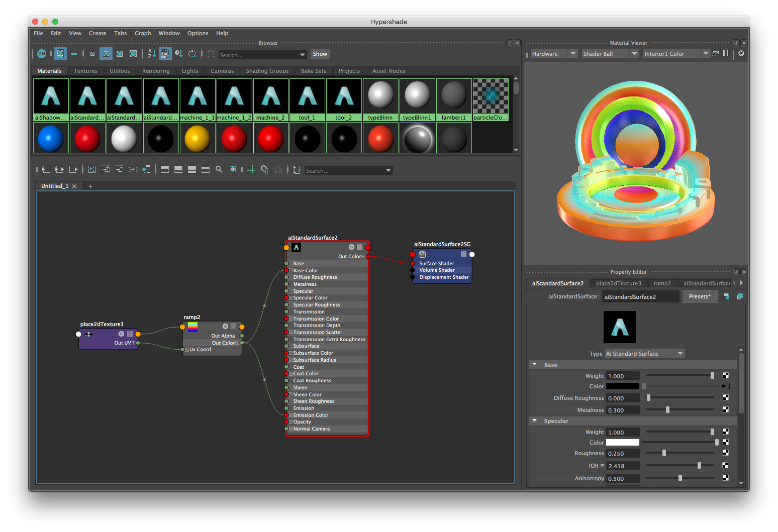This screenshot has width=778, height=532.
Task: Click input connections graph icon
Action: (x=46, y=170)
